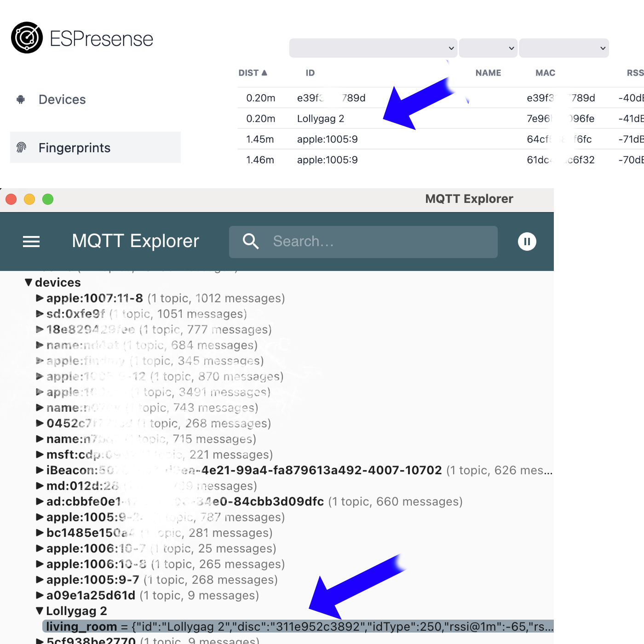Expand the sd:0xfe9f topic

[x=39, y=314]
